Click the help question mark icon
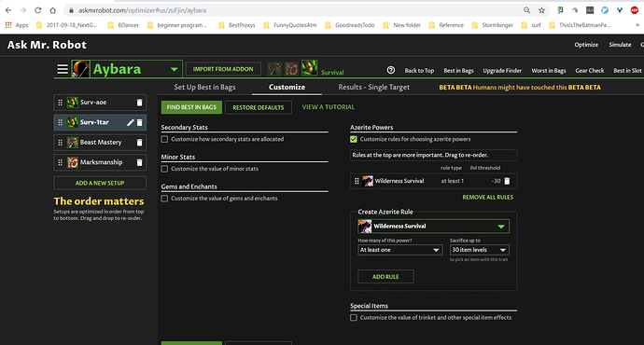 [x=391, y=70]
